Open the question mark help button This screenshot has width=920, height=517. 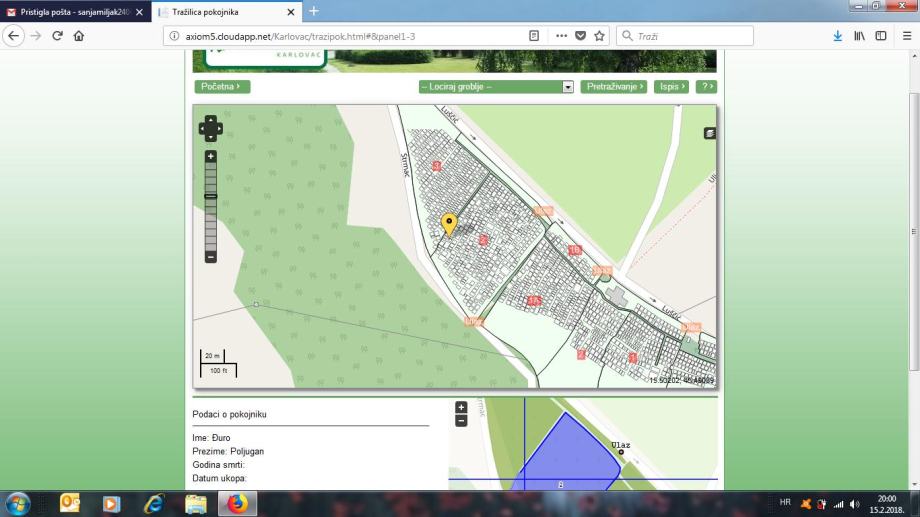pyautogui.click(x=706, y=86)
